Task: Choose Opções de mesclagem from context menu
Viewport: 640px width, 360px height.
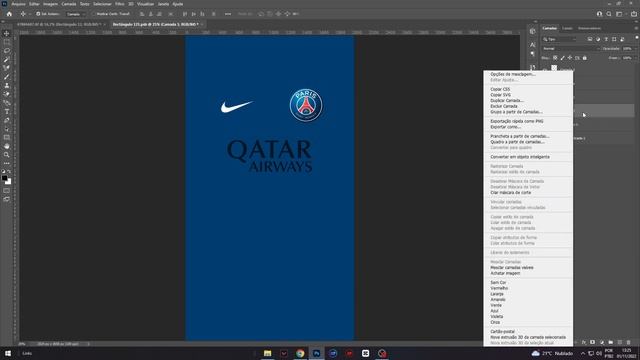Action: click(x=513, y=74)
